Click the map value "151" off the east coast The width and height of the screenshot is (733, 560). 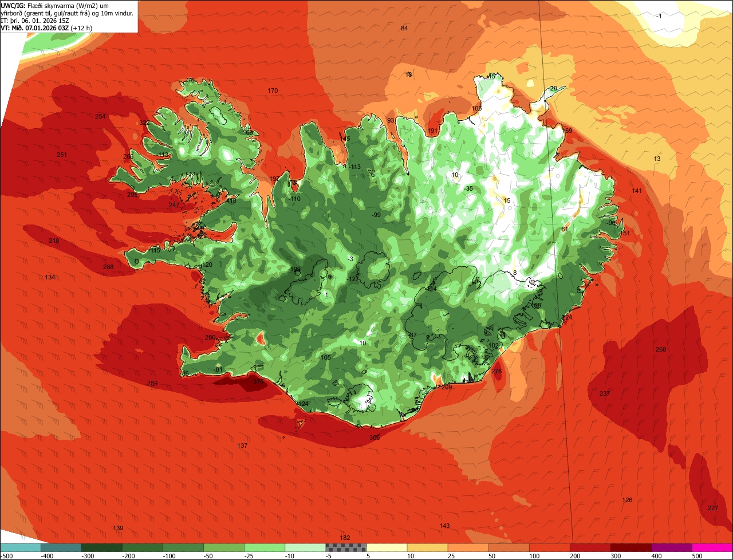click(624, 233)
